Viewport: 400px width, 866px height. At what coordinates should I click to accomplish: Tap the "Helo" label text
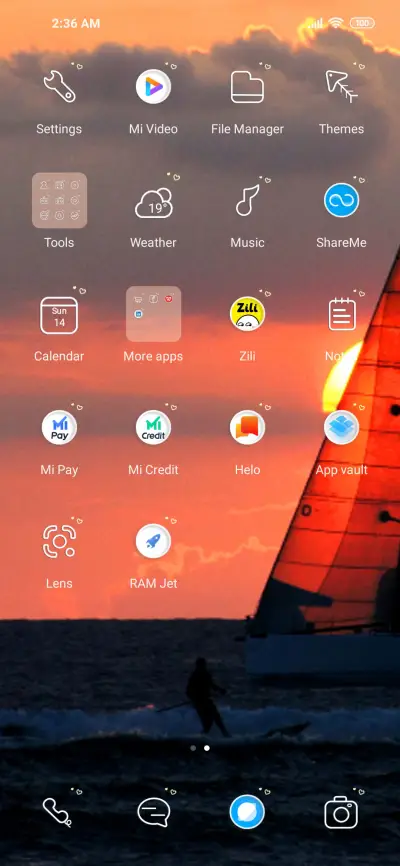(x=247, y=470)
